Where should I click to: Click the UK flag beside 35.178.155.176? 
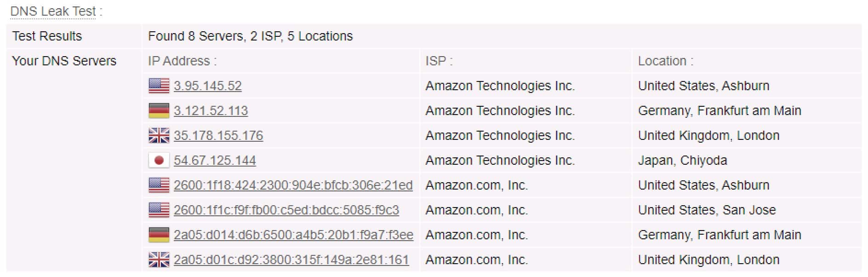tap(159, 135)
